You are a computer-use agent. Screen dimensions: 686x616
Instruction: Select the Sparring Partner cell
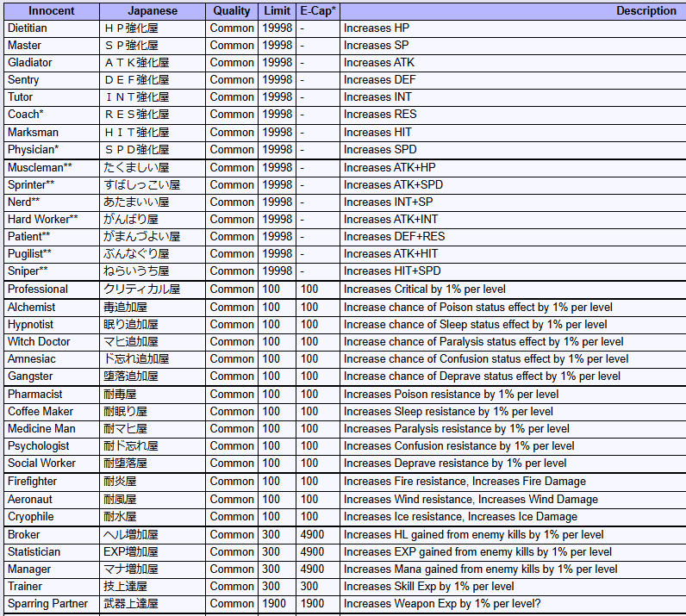pos(52,604)
